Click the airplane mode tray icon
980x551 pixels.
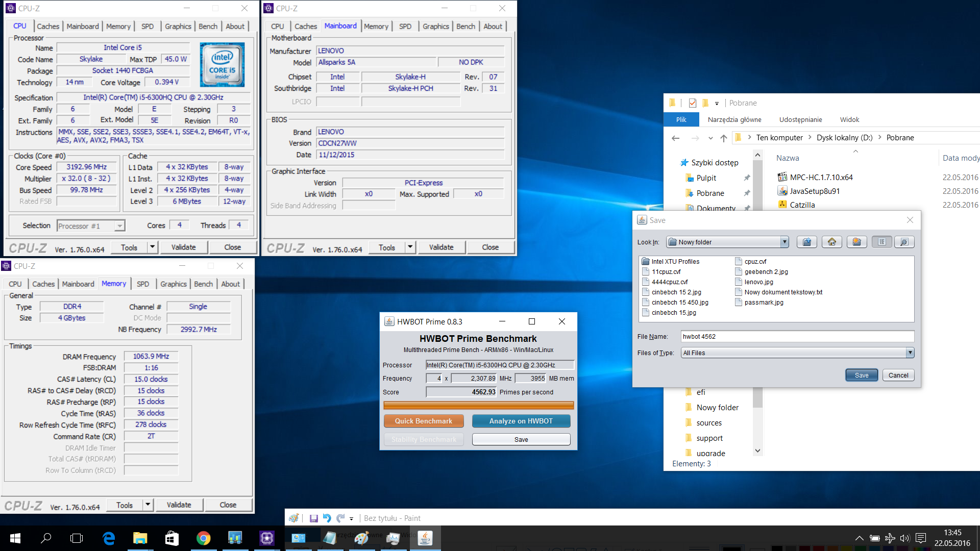pyautogui.click(x=890, y=538)
